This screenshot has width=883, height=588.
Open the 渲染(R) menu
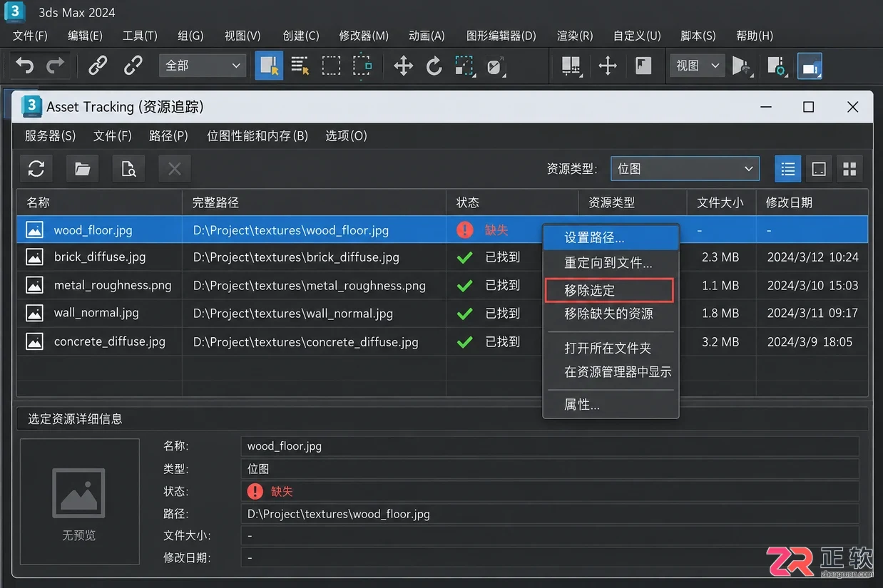(574, 36)
